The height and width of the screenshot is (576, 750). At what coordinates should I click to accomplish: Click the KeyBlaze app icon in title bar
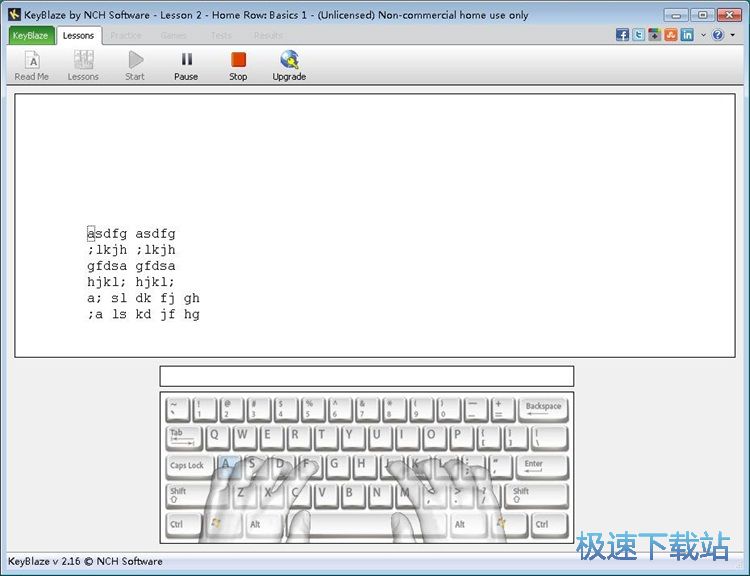14,14
